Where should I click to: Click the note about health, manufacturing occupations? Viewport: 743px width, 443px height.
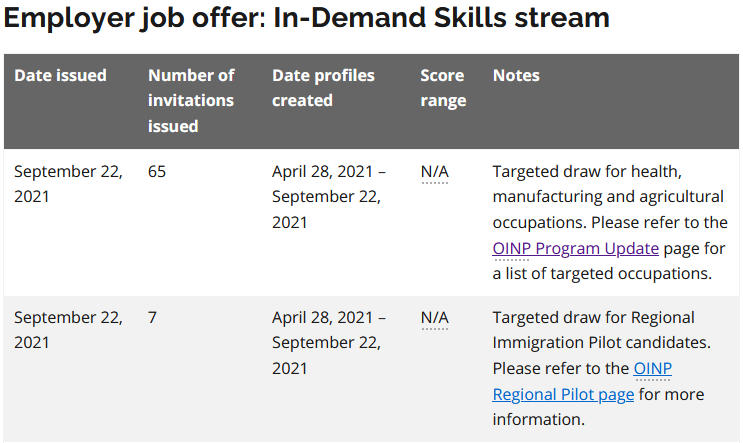click(x=610, y=222)
